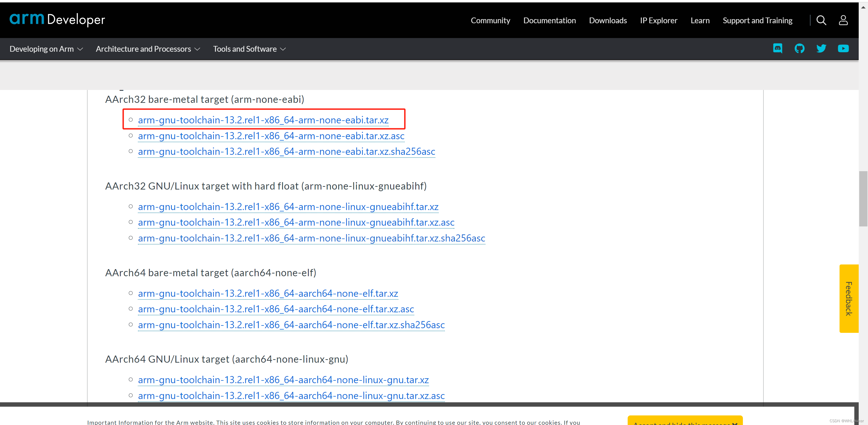Expand the Developing on Arm dropdown
Screen dimensions: 868x425
(x=46, y=49)
